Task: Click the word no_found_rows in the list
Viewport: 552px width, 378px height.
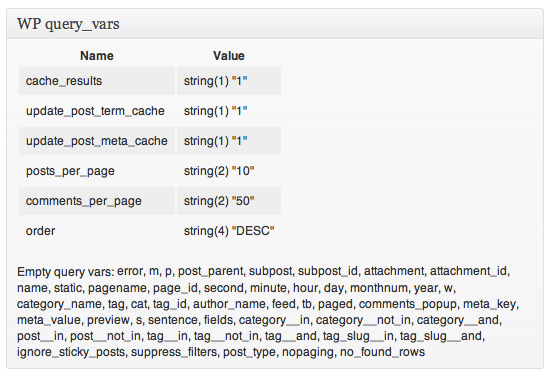Action: click(x=382, y=352)
